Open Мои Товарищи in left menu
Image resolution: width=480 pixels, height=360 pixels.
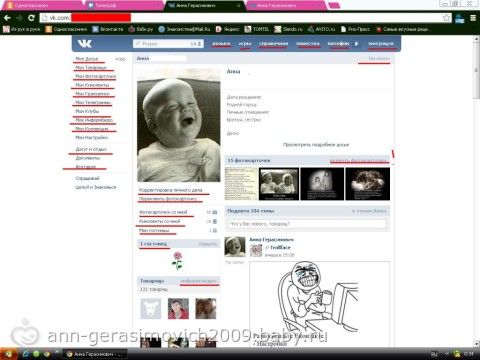[x=91, y=67]
